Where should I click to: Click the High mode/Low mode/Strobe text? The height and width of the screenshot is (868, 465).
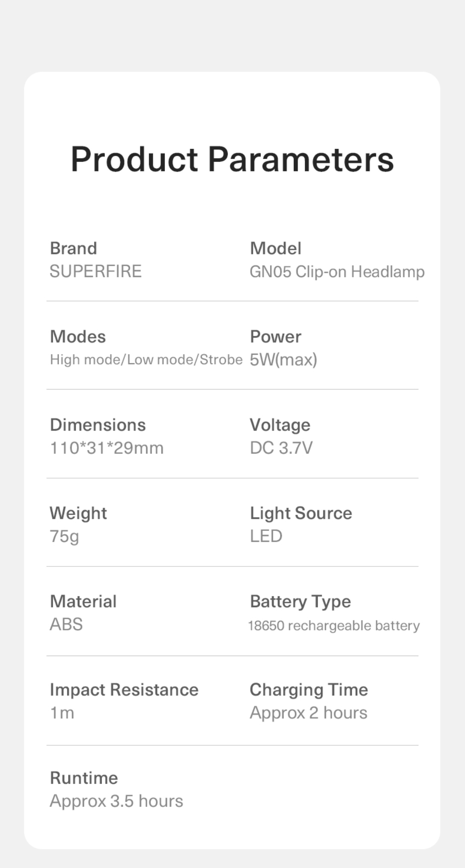tap(146, 360)
